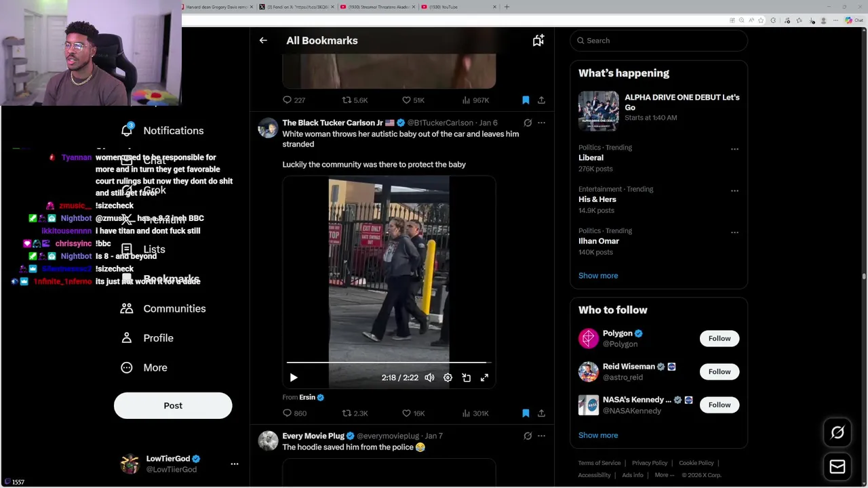Open Privacy Policy footer link
This screenshot has height=488, width=868.
[x=650, y=463]
